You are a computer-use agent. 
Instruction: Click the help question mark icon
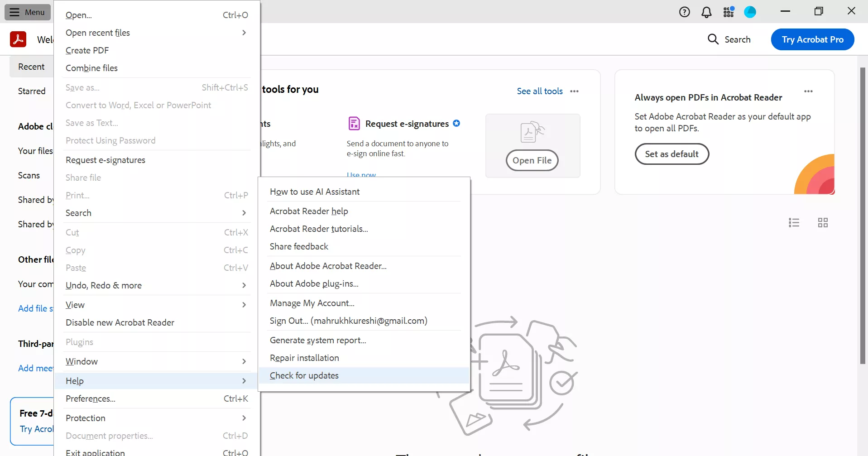click(x=685, y=12)
